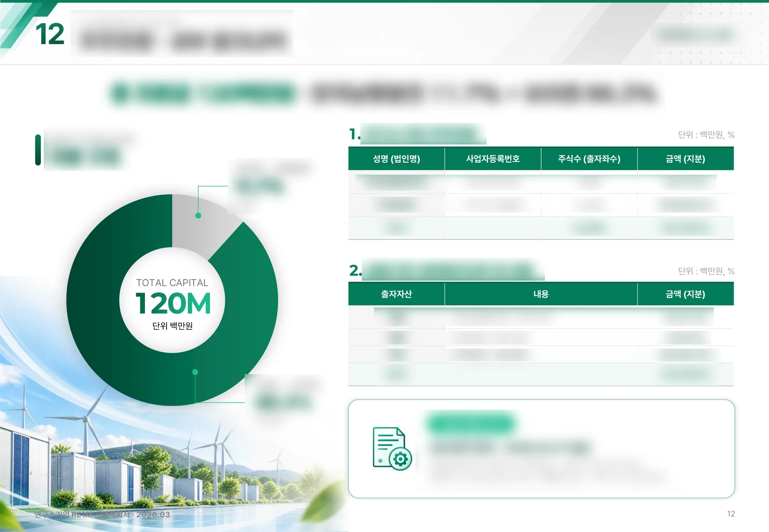769x532 pixels.
Task: Click 금액 (지분) header in second table
Action: tap(685, 294)
